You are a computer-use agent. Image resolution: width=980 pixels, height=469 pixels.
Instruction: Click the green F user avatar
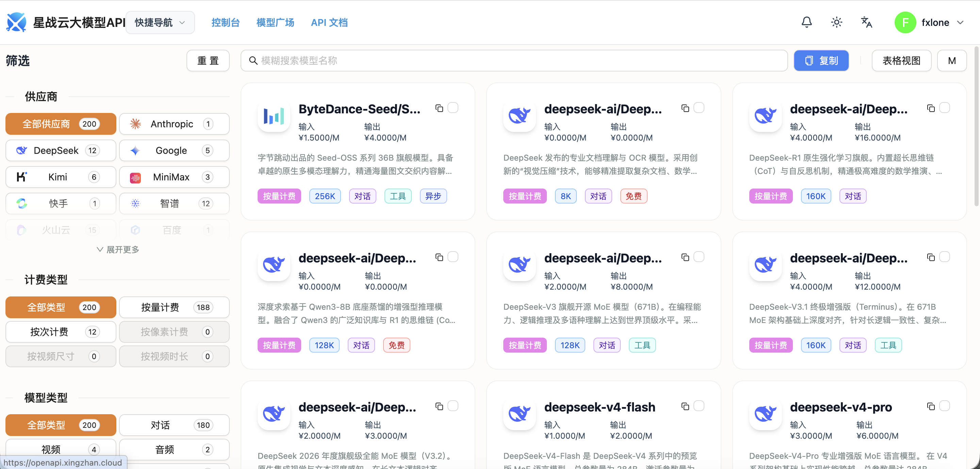click(x=905, y=22)
